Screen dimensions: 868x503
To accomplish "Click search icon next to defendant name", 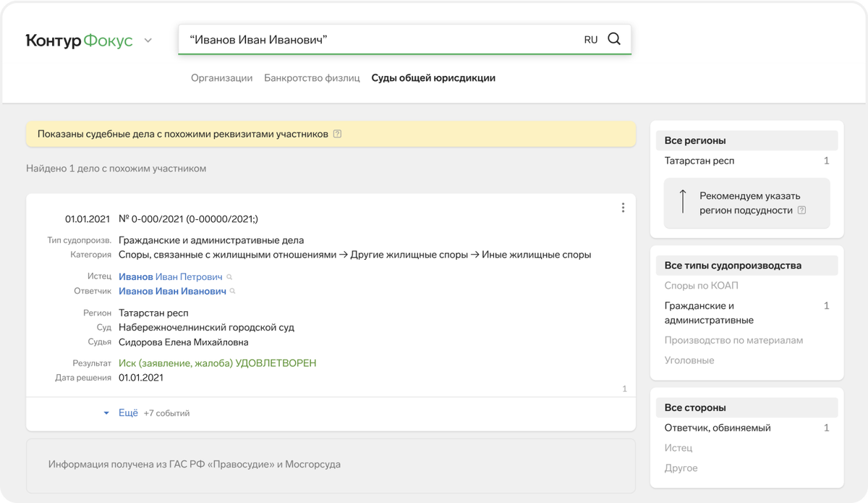I will click(232, 292).
